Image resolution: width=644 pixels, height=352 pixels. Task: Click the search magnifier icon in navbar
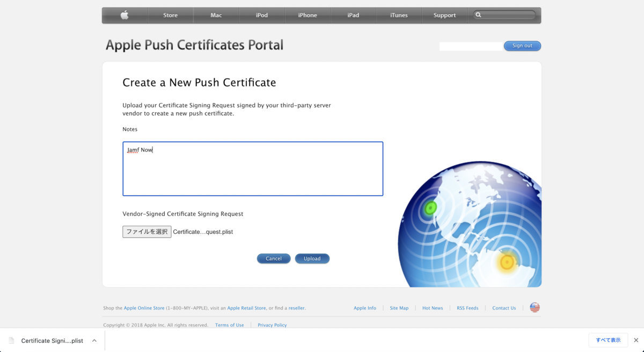(478, 15)
